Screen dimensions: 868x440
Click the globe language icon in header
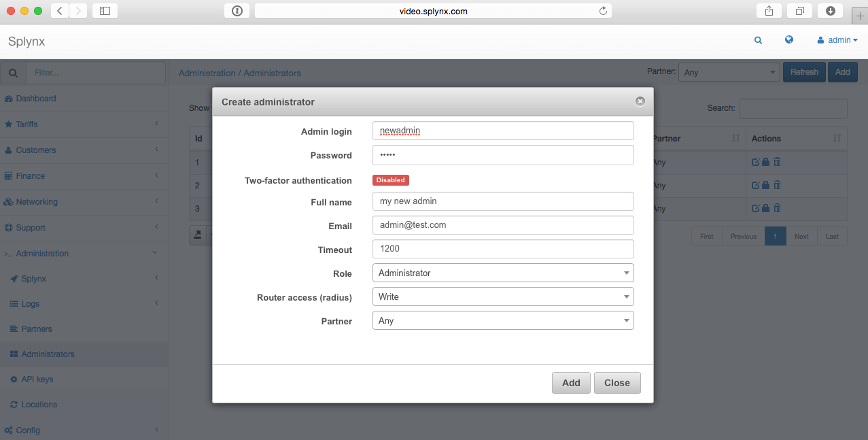tap(788, 40)
